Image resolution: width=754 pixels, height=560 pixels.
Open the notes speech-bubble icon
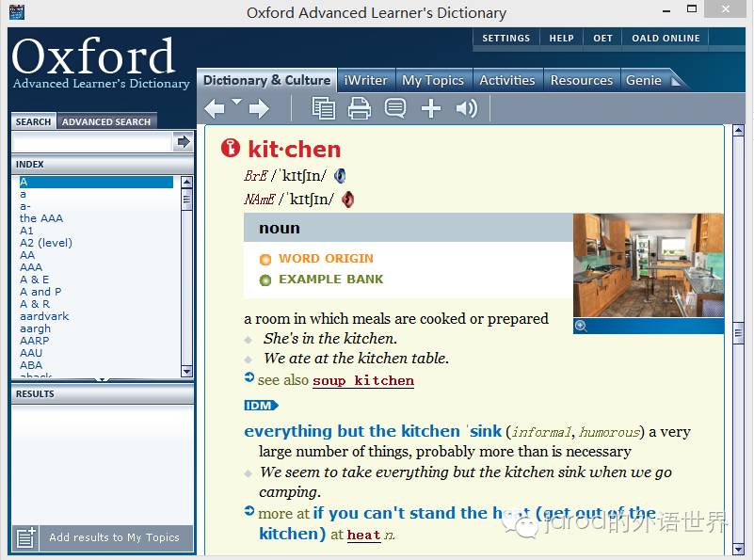coord(395,108)
